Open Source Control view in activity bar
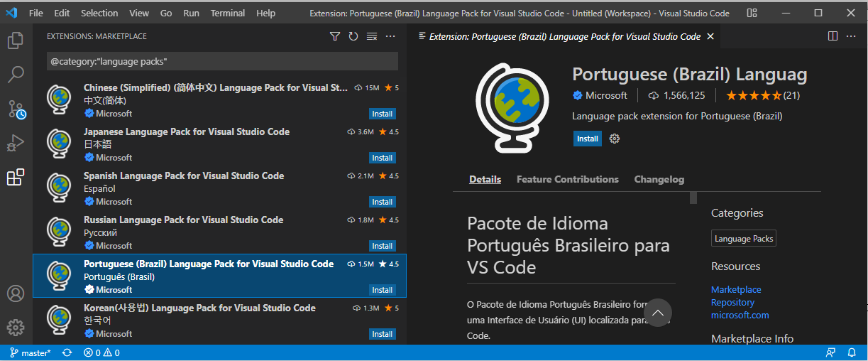Viewport: 868px width, 361px height. pyautogui.click(x=16, y=109)
